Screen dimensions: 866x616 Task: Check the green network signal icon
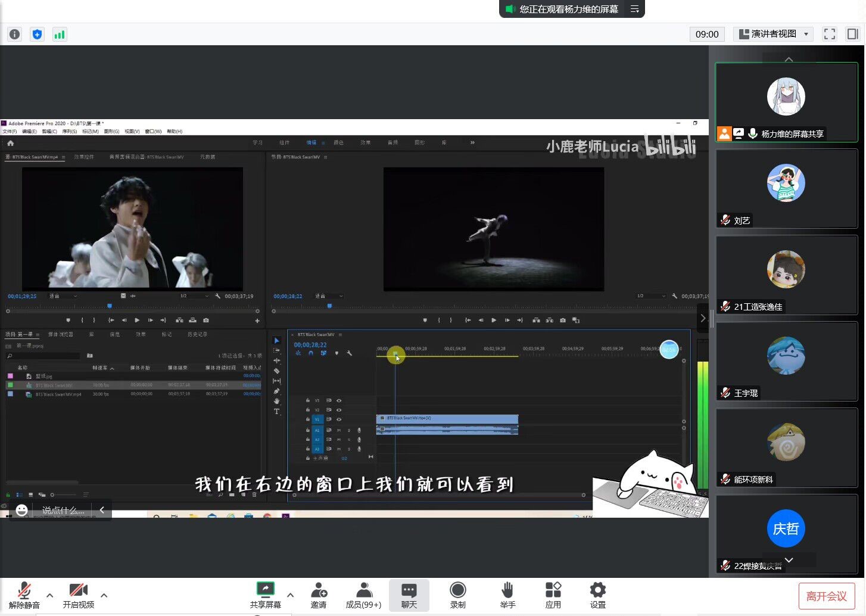pyautogui.click(x=60, y=35)
